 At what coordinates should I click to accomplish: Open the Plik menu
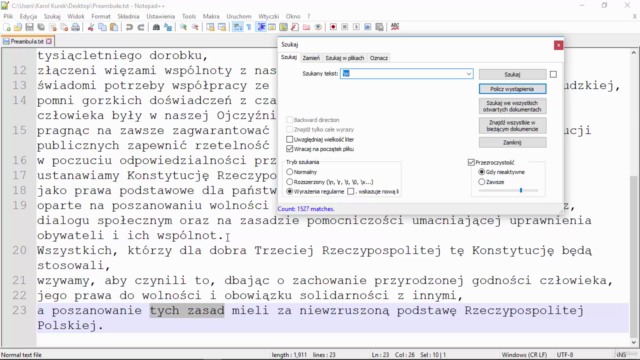pos(8,16)
